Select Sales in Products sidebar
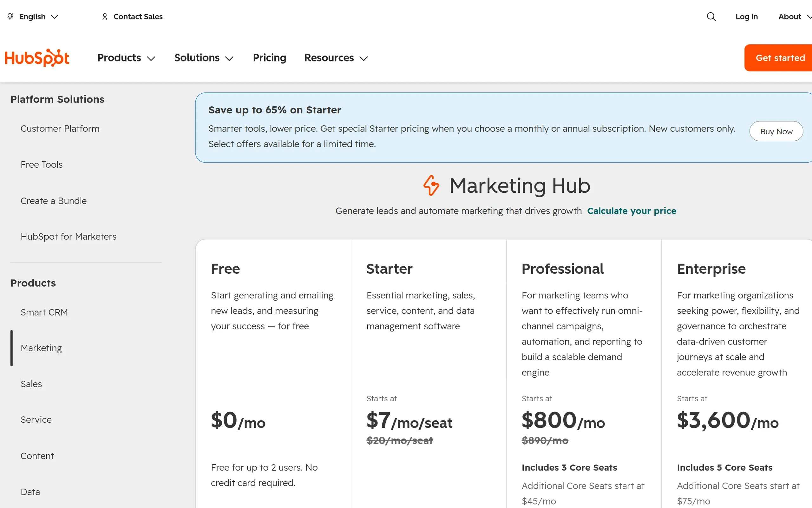This screenshot has height=508, width=812. click(31, 384)
